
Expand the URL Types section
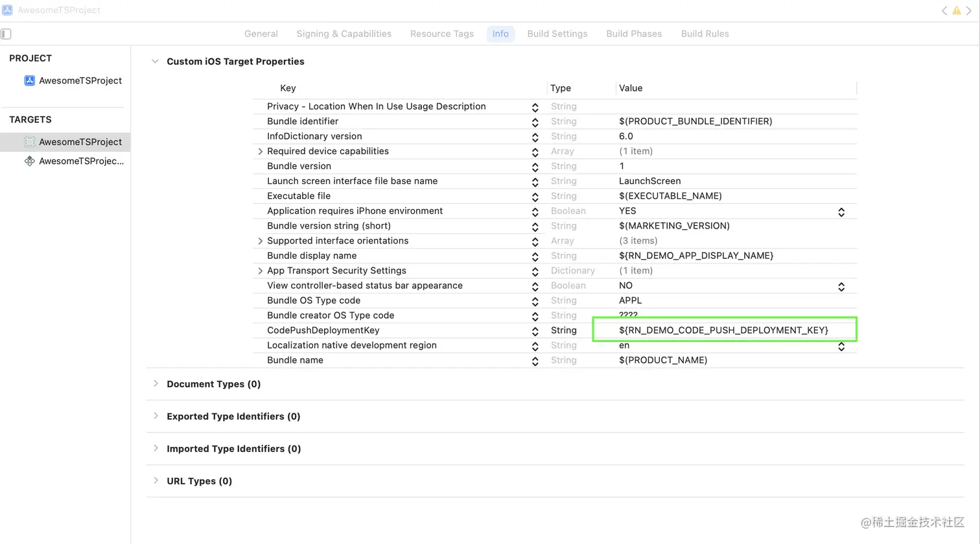156,481
